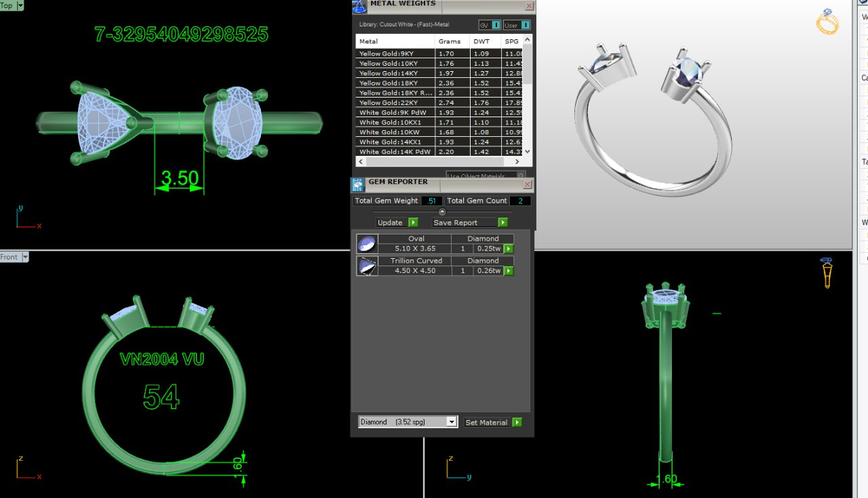
Task: Click the metal list scroll up arrow
Action: (528, 40)
